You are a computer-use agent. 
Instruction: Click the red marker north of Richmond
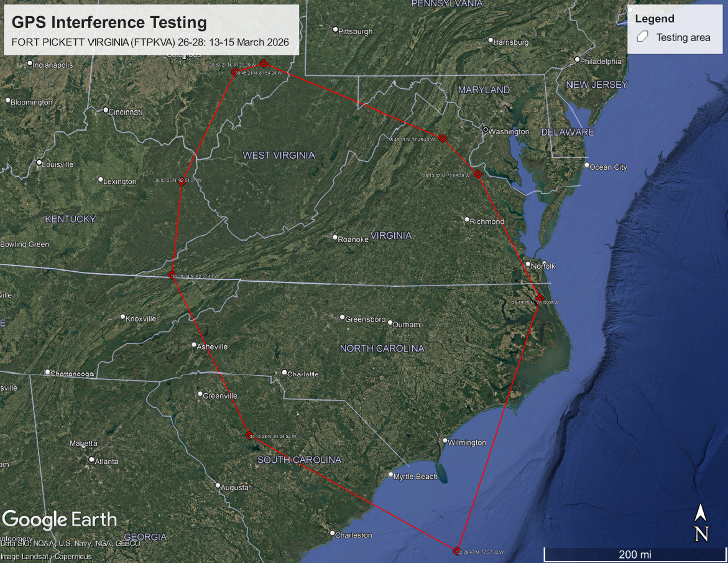(x=477, y=174)
